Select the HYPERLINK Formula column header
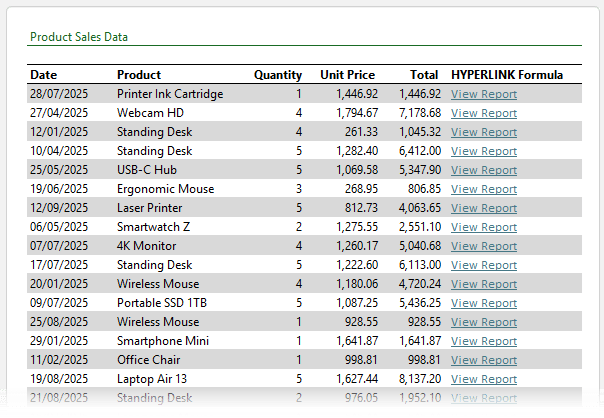 [507, 75]
